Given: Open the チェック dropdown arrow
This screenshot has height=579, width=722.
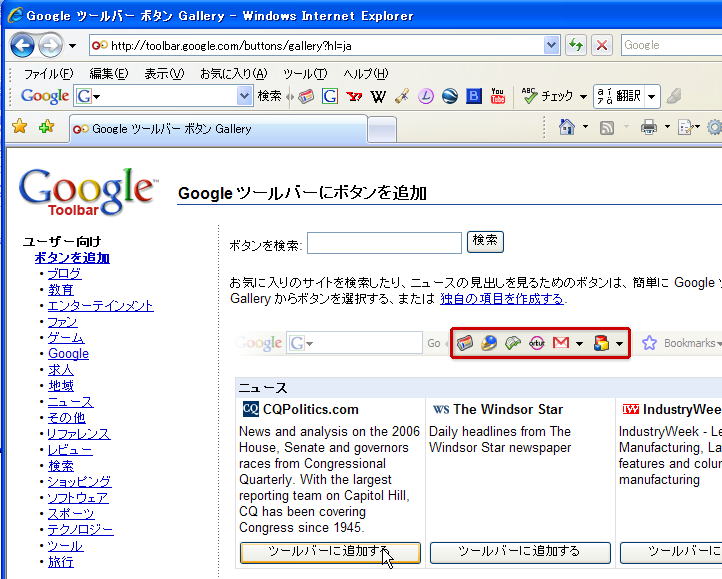Looking at the screenshot, I should 583,97.
